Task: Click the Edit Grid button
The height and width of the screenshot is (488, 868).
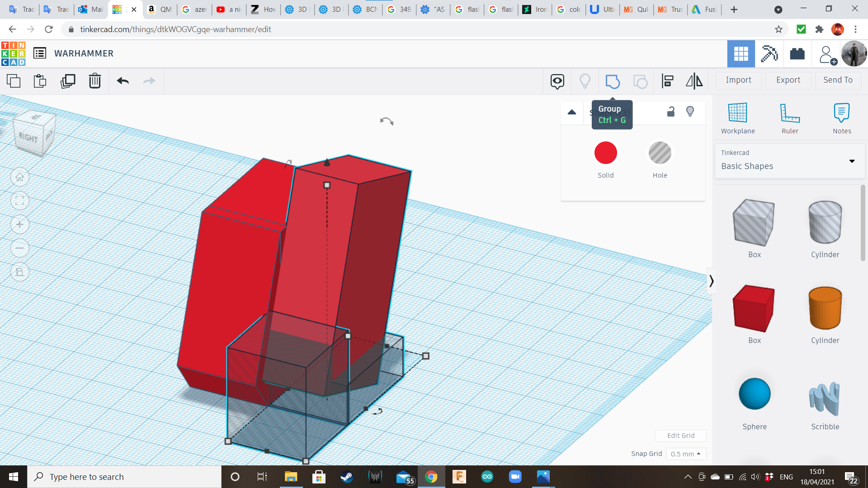Action: pyautogui.click(x=681, y=436)
